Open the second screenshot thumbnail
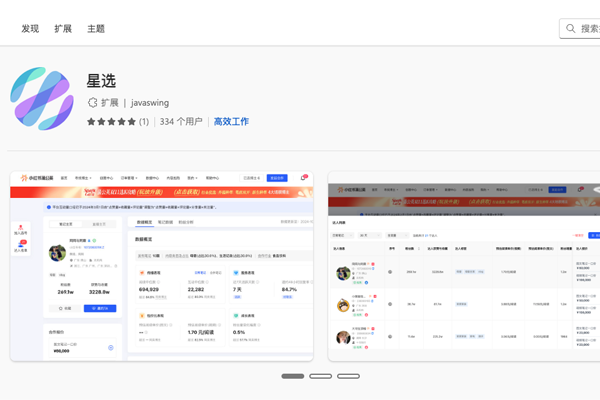Image resolution: width=600 pixels, height=400 pixels. [x=464, y=266]
